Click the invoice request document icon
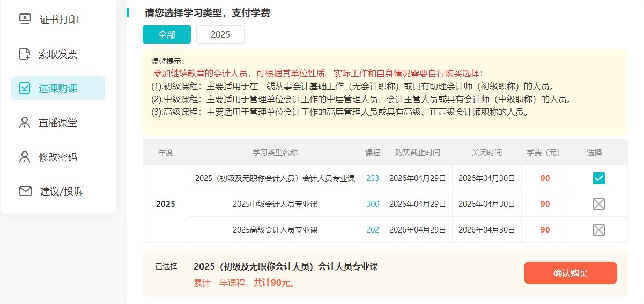Screen dimensions: 644x304 point(25,54)
